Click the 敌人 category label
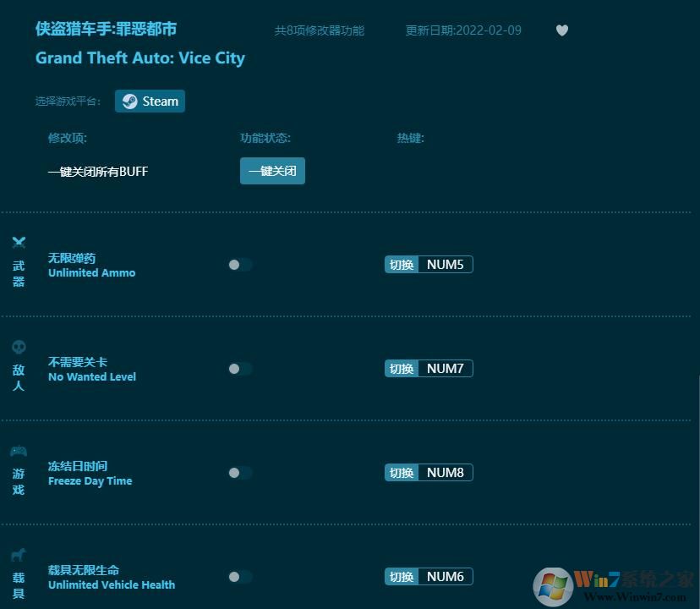Screen dimensions: 700x609 (x=19, y=377)
